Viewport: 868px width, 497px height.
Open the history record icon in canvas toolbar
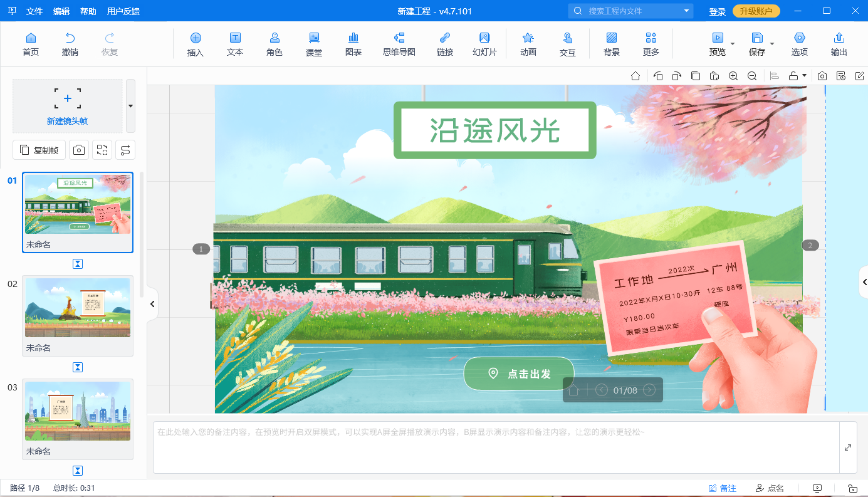(x=841, y=76)
